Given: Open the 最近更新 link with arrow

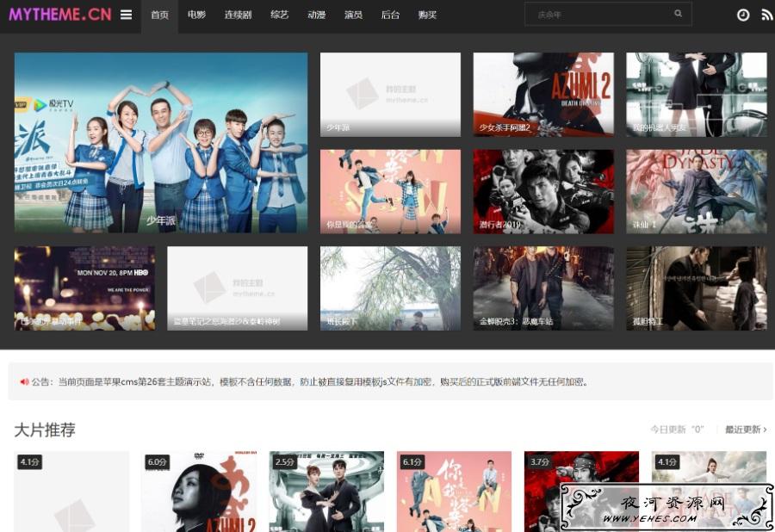Looking at the screenshot, I should (746, 430).
